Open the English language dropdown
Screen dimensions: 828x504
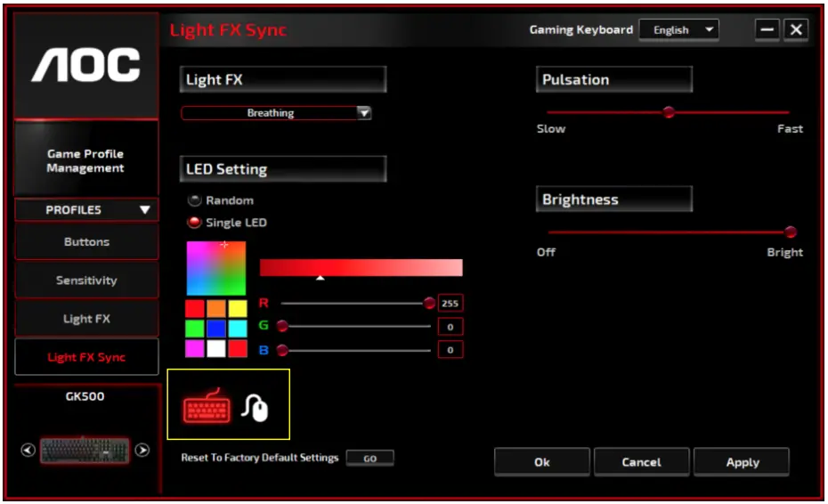(679, 30)
